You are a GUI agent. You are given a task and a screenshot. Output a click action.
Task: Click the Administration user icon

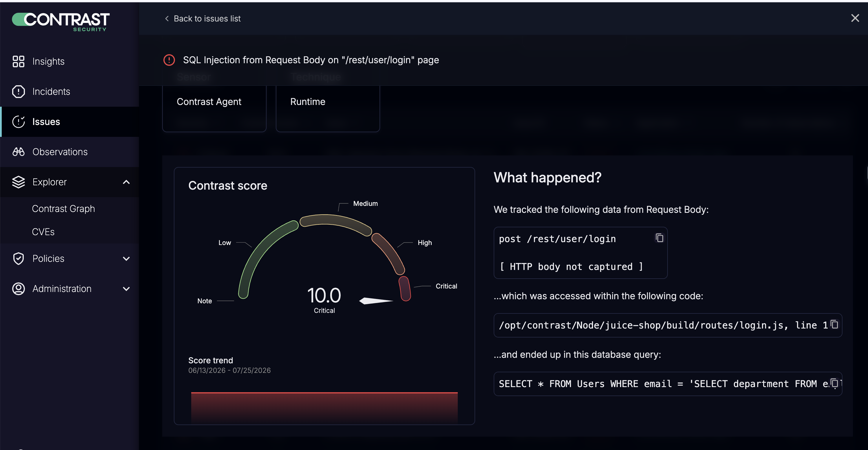(x=18, y=289)
